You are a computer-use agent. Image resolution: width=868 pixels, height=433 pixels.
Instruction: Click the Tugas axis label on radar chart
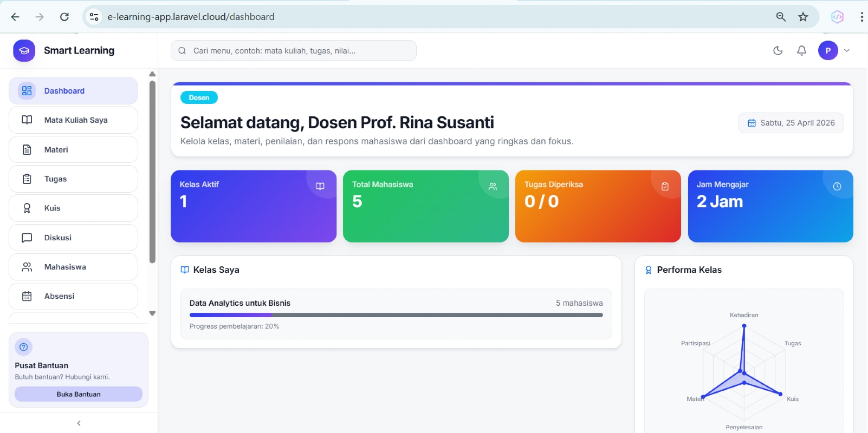[x=793, y=343]
